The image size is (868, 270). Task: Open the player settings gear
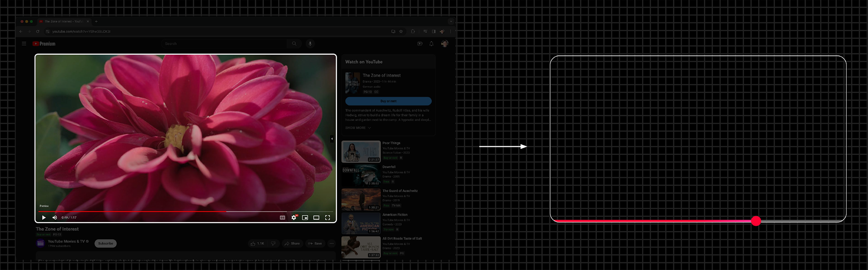[x=294, y=218]
